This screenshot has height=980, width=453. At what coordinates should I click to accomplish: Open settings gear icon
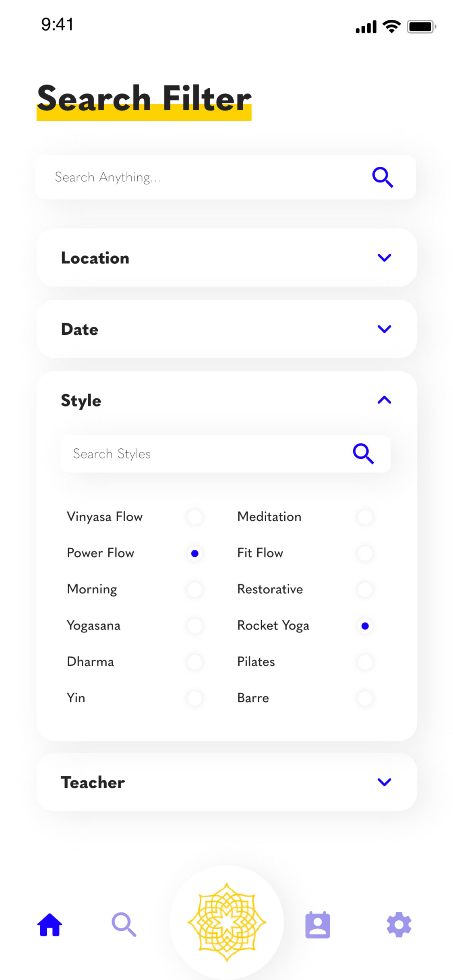(399, 924)
